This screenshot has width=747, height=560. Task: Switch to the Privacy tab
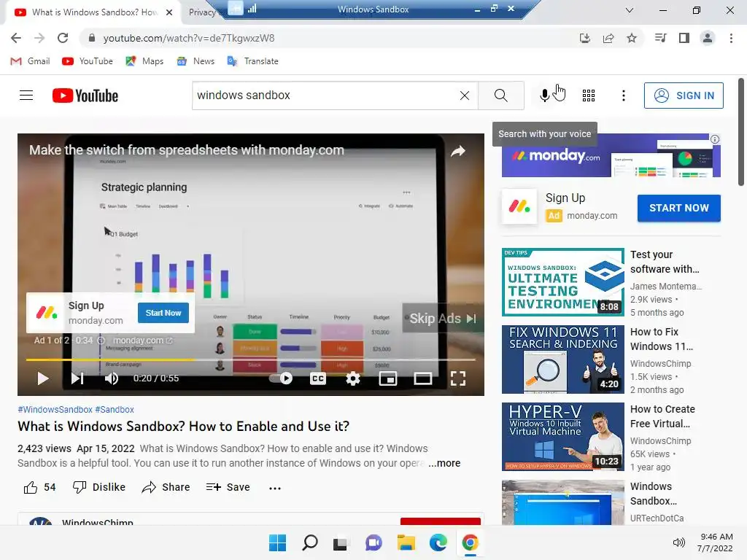point(202,12)
